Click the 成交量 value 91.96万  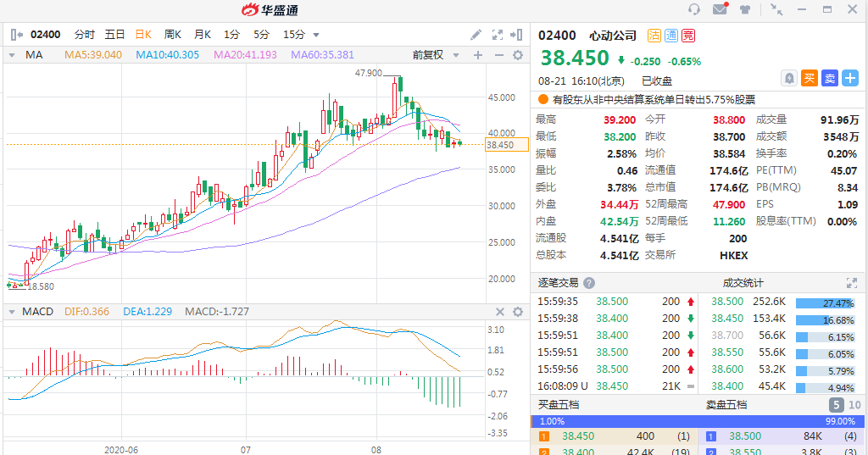tap(839, 120)
